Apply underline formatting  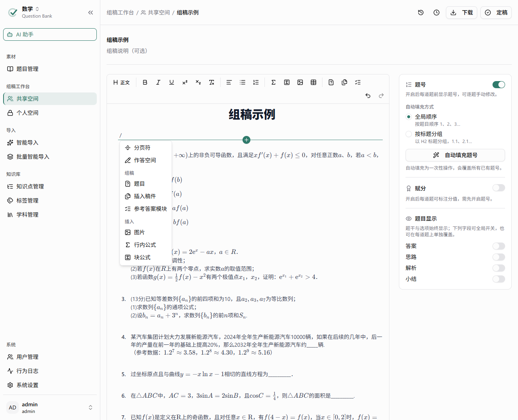[172, 82]
